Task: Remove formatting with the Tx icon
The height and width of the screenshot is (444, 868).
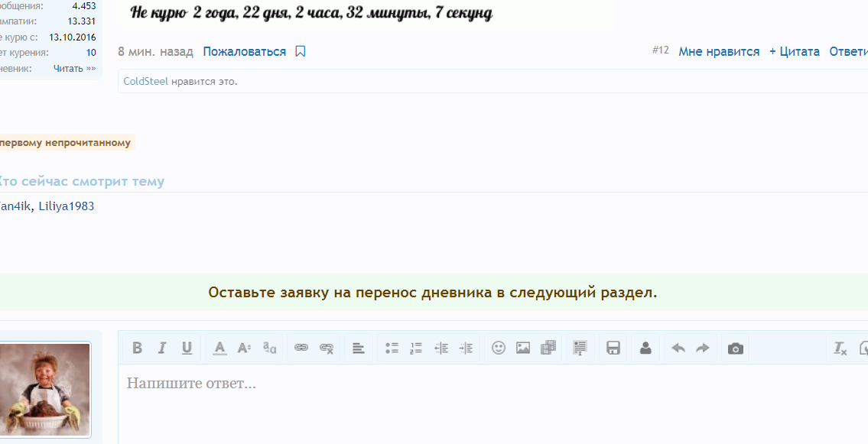Action: (840, 348)
